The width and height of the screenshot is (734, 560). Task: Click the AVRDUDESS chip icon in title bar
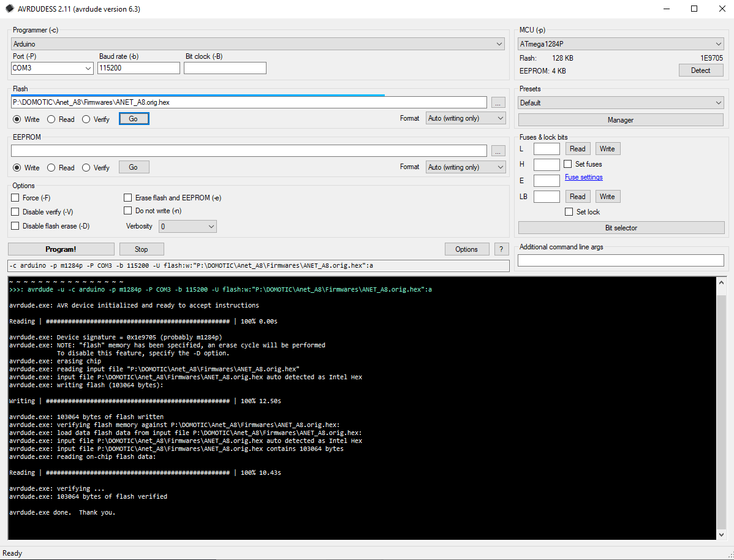[x=9, y=9]
